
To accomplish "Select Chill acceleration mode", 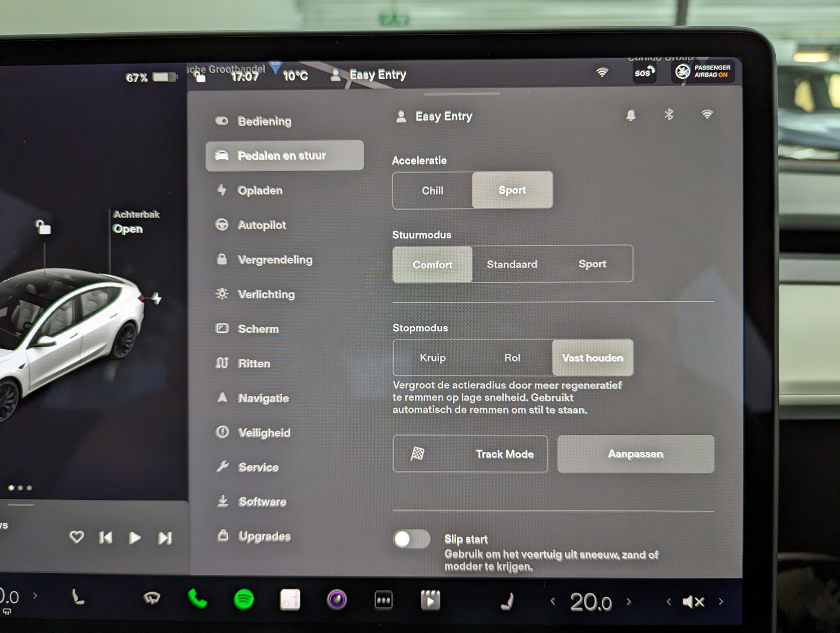I will tap(432, 190).
